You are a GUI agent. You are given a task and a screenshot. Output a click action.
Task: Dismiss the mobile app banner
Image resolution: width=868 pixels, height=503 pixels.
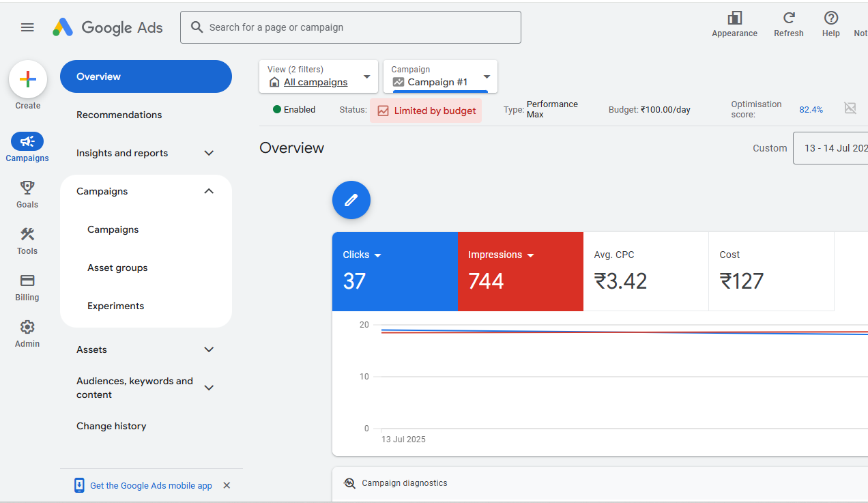(227, 485)
